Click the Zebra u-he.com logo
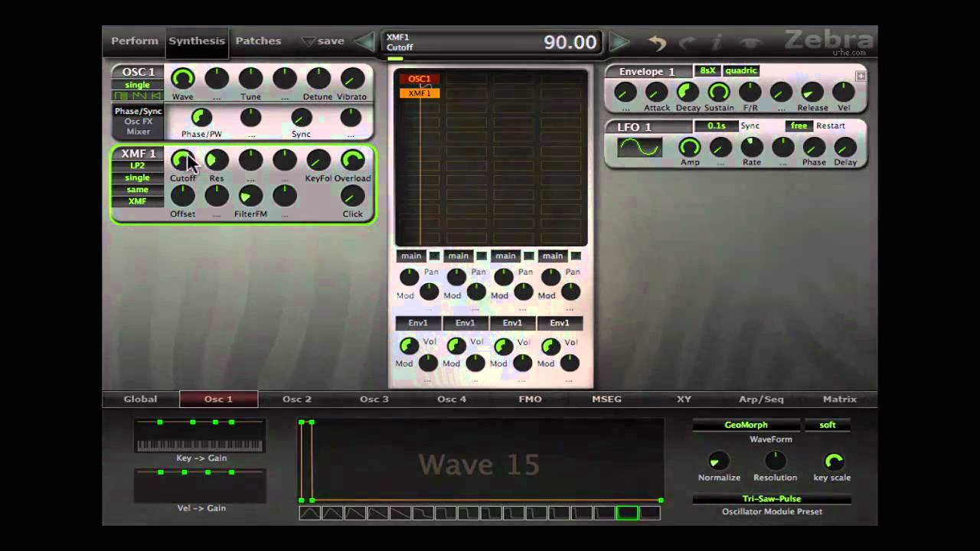 tap(828, 41)
